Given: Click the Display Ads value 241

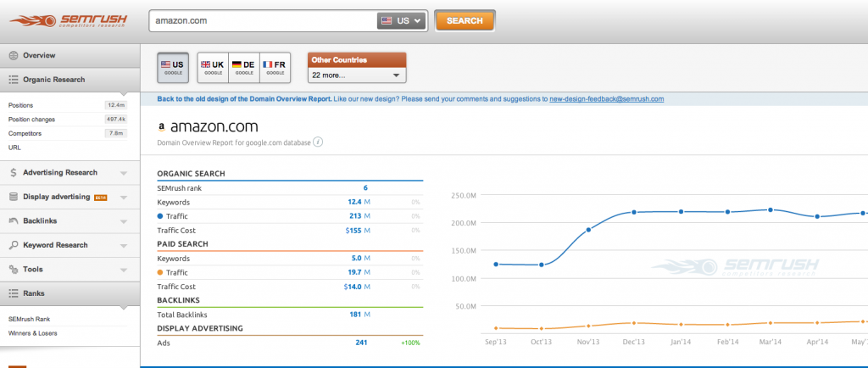Looking at the screenshot, I should coord(361,343).
